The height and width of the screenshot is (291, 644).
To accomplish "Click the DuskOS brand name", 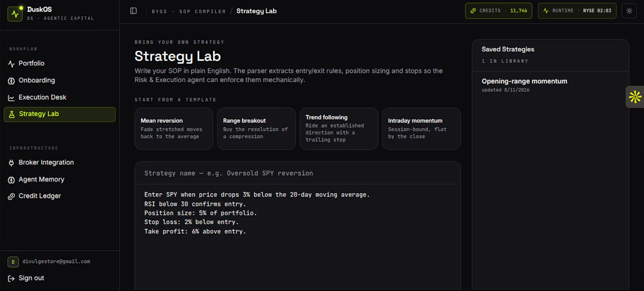I will click(39, 9).
